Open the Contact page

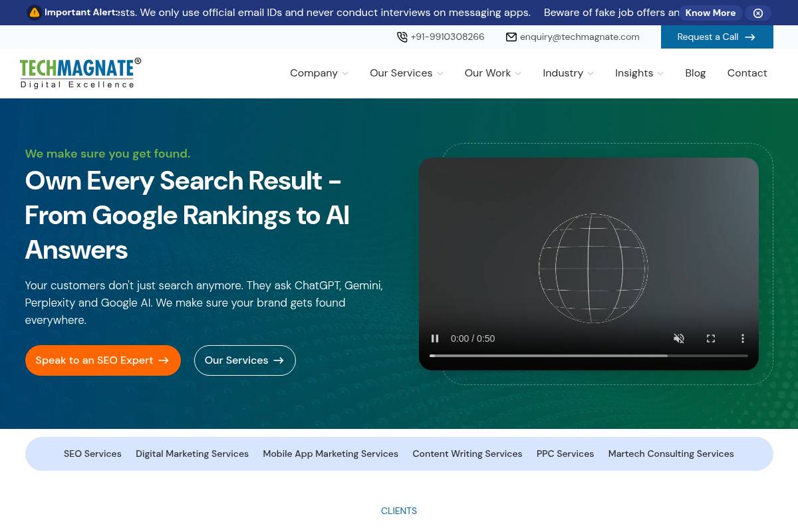tap(747, 73)
